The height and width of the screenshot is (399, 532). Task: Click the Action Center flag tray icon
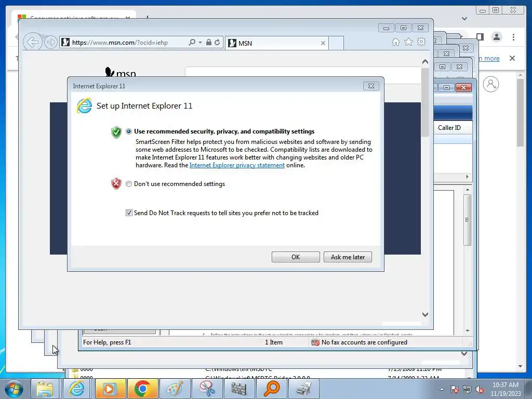tap(454, 389)
